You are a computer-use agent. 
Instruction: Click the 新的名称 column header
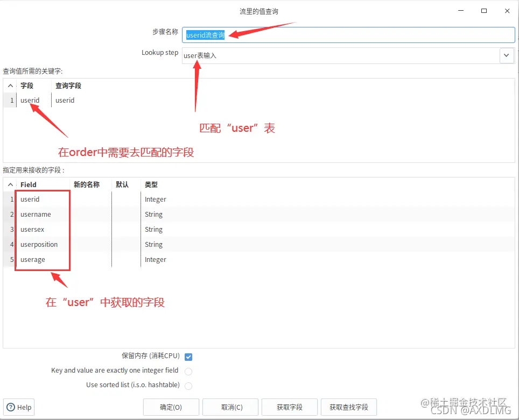pyautogui.click(x=90, y=184)
